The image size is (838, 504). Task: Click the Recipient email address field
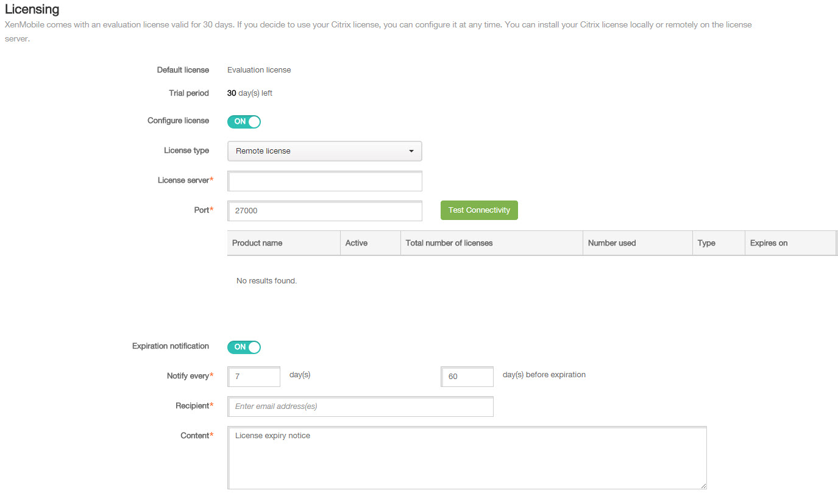[x=360, y=406]
